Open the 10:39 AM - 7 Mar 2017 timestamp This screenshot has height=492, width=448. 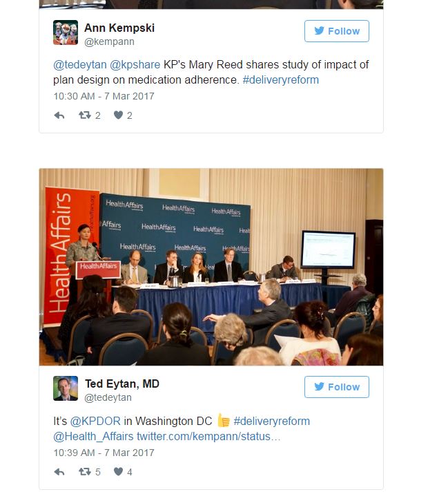[104, 453]
